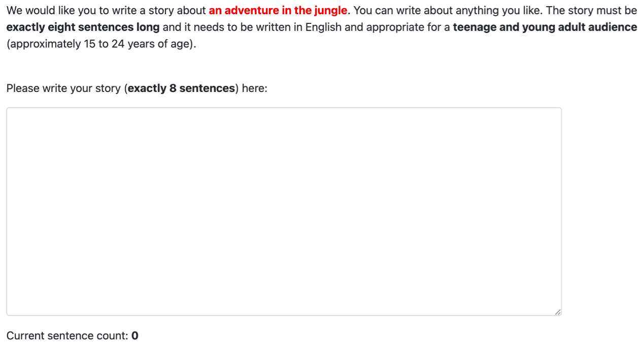Click the bold "exactly 8 sentences" label text
The image size is (644, 346).
pyautogui.click(x=181, y=88)
